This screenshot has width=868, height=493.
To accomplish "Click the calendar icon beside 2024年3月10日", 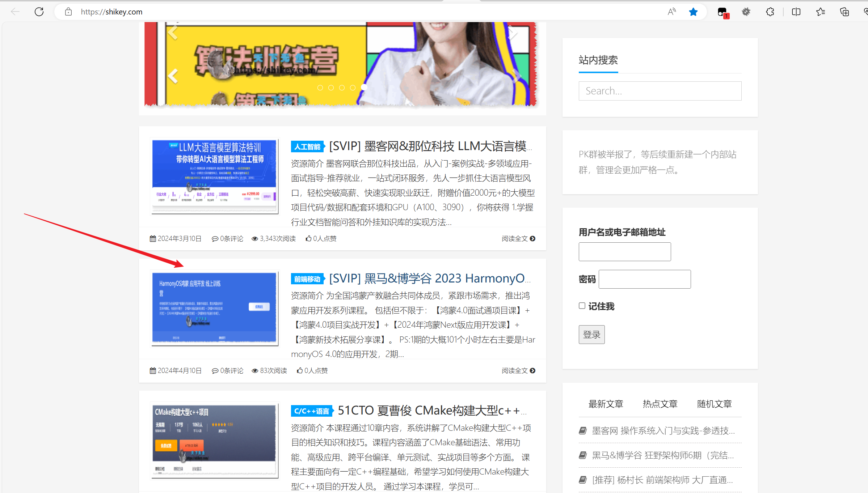I will [x=153, y=238].
